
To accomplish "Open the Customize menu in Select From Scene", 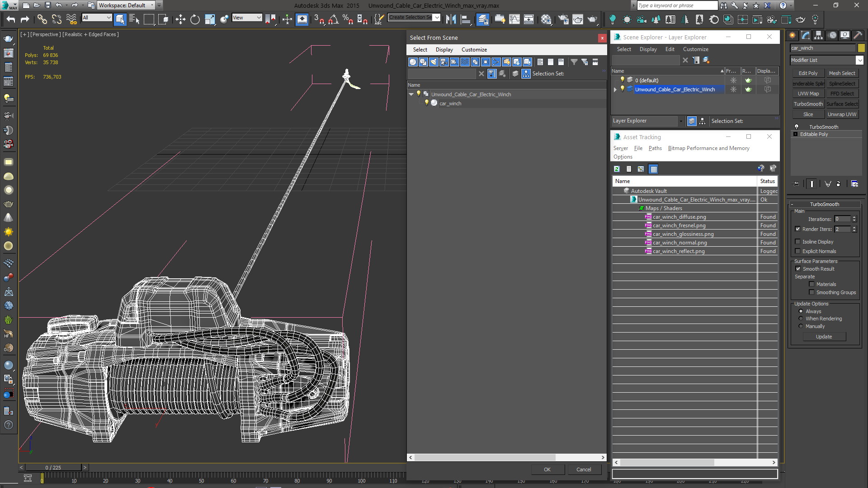I will 475,49.
